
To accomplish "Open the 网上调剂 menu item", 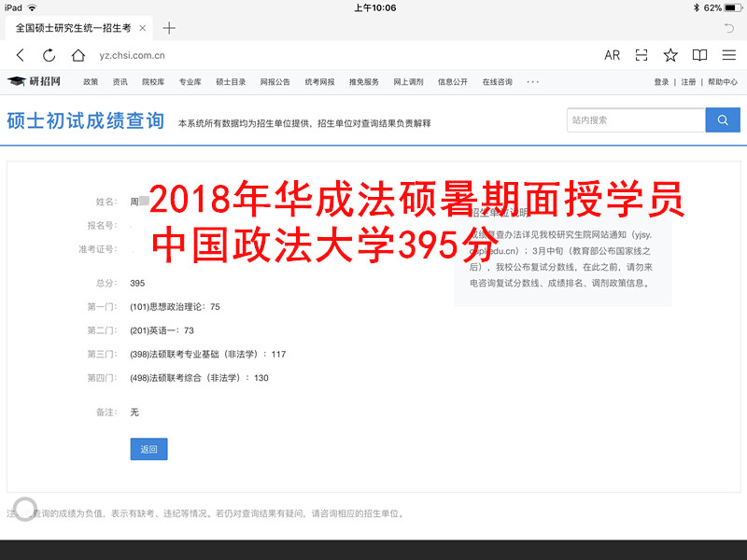I will [408, 82].
